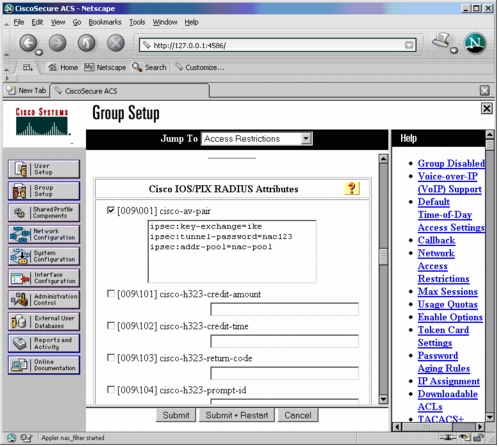
Task: Open the Usage Quotas help link
Action: pos(448,305)
